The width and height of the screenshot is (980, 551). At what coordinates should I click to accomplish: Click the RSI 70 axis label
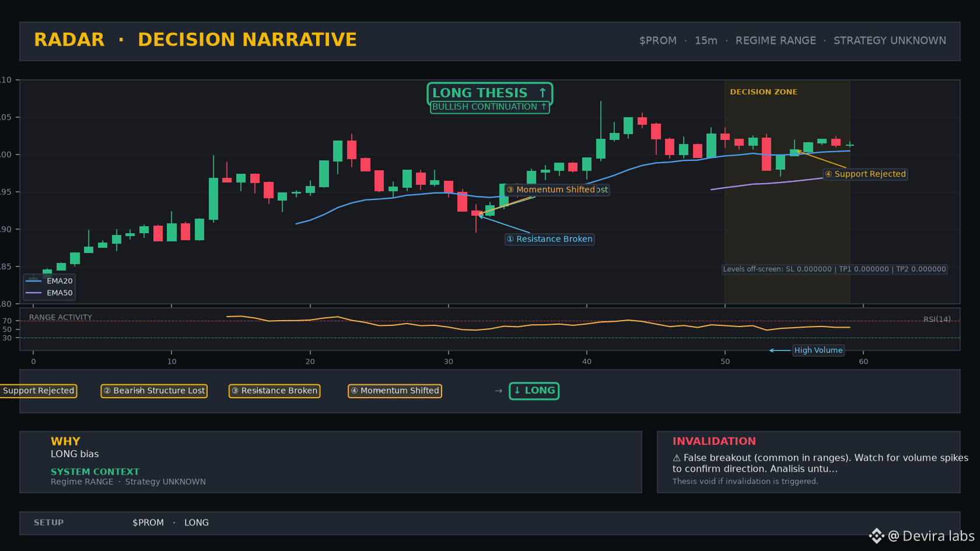pos(7,321)
